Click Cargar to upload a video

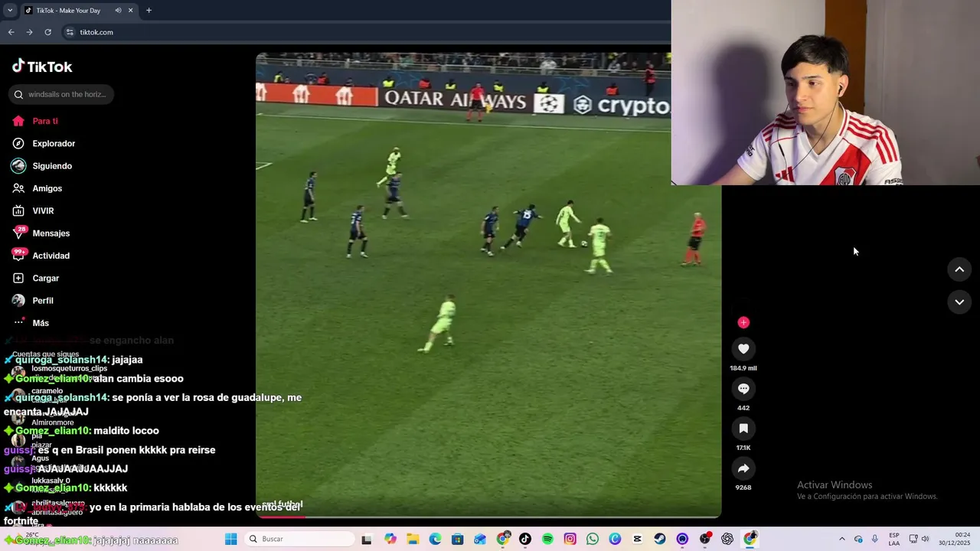click(36, 278)
